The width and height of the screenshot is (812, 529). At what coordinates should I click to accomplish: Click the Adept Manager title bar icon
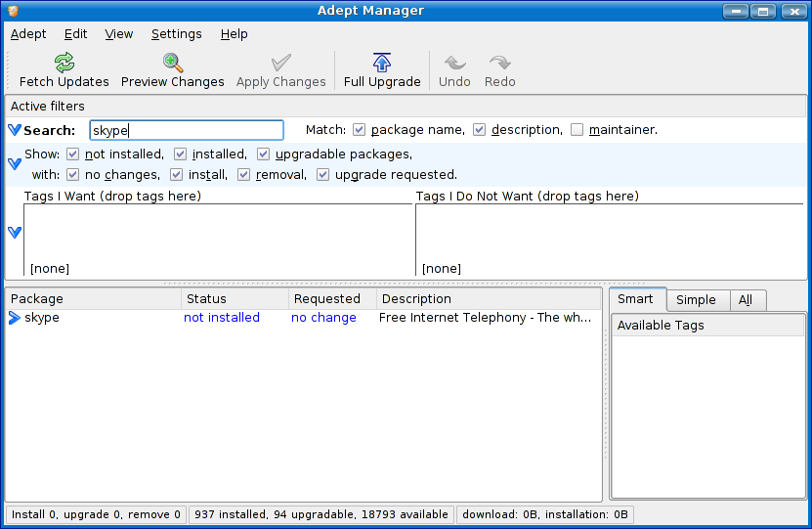tap(13, 11)
